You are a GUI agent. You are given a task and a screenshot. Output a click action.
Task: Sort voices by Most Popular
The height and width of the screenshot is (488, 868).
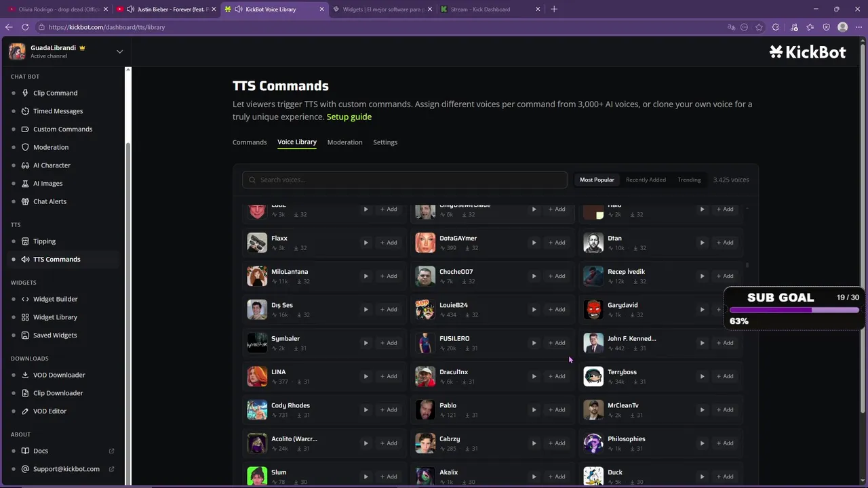click(x=597, y=180)
